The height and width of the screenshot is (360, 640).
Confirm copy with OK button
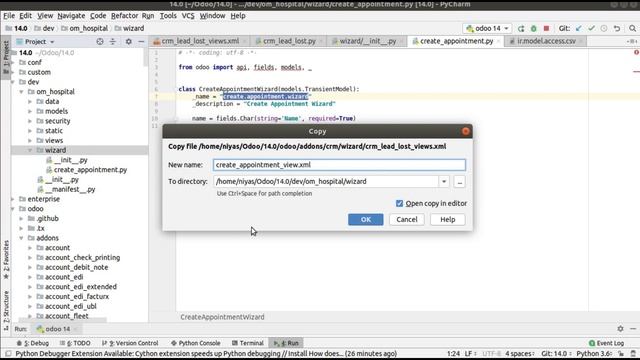click(x=366, y=220)
